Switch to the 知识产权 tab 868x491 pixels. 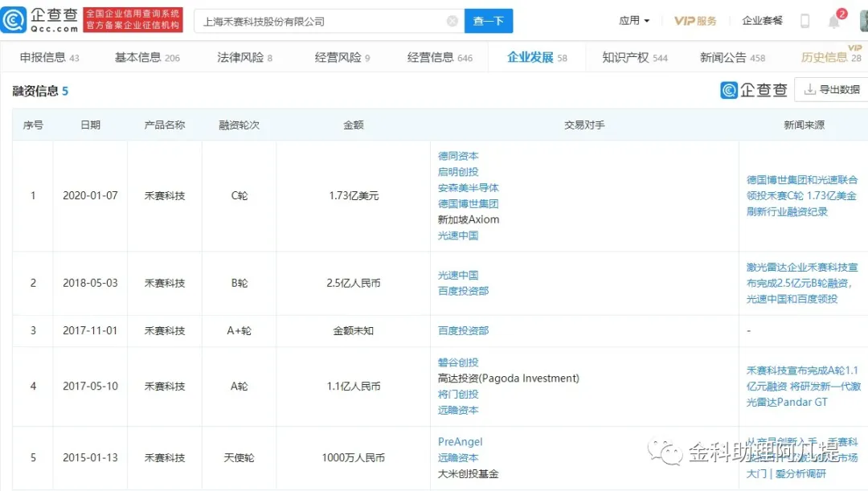(x=635, y=57)
